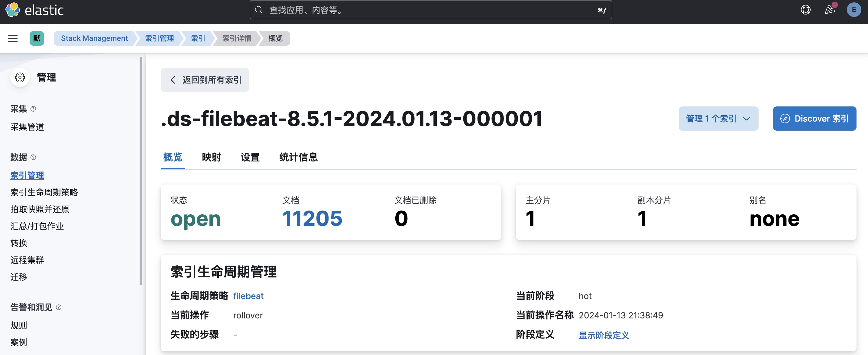Image resolution: width=868 pixels, height=355 pixels.
Task: Go to 索引管理 breadcrumb
Action: [x=159, y=38]
